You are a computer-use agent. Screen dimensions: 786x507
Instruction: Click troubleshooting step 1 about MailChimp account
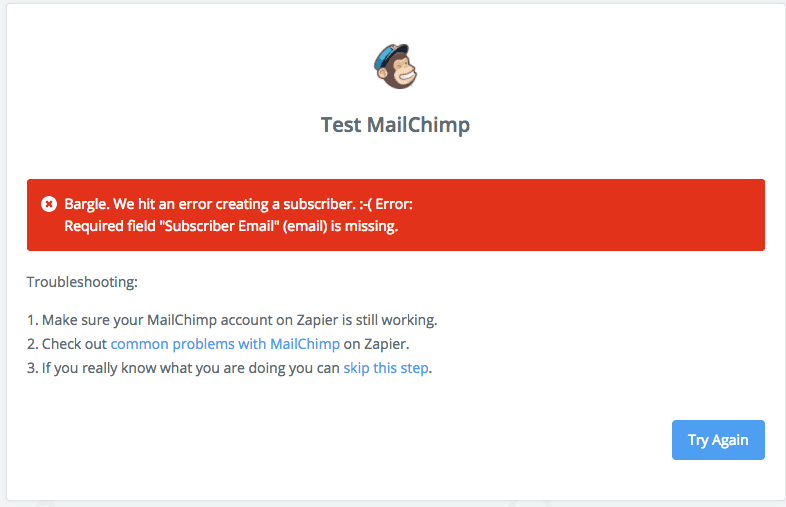pyautogui.click(x=232, y=320)
